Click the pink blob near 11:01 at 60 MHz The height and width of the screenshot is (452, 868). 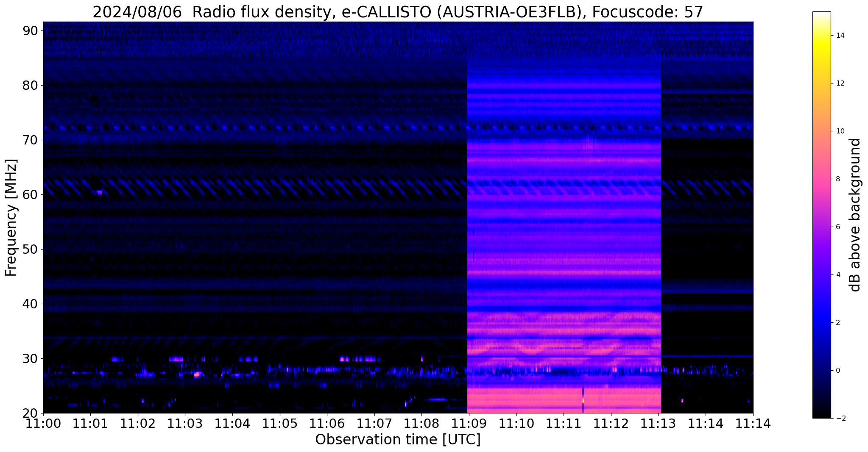[99, 192]
